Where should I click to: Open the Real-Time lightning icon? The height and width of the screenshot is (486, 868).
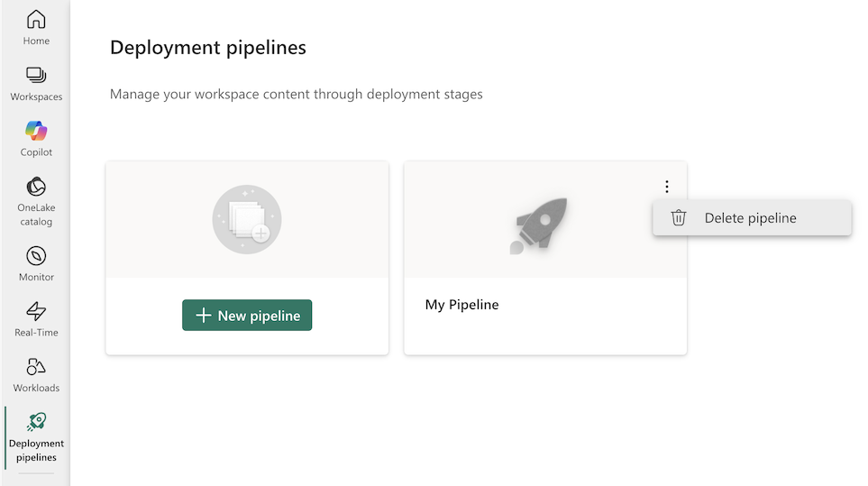pyautogui.click(x=36, y=311)
